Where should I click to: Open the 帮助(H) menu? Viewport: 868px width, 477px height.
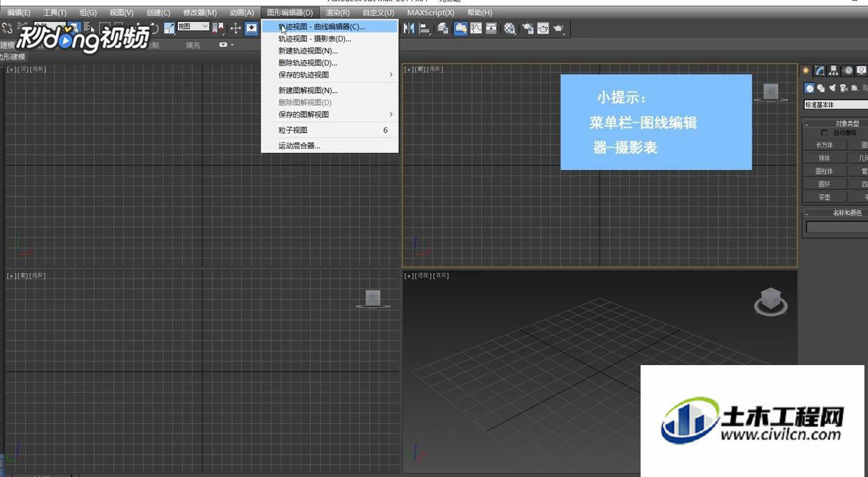pos(479,13)
